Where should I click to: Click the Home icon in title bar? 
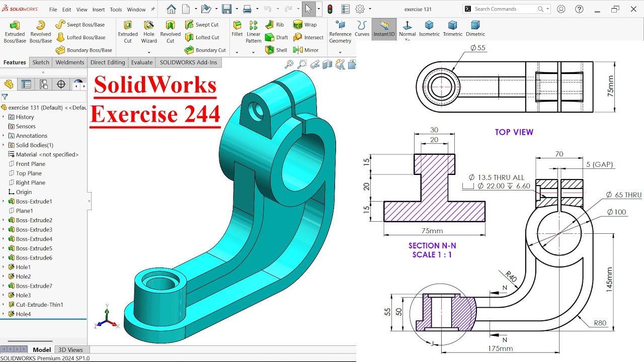[171, 9]
